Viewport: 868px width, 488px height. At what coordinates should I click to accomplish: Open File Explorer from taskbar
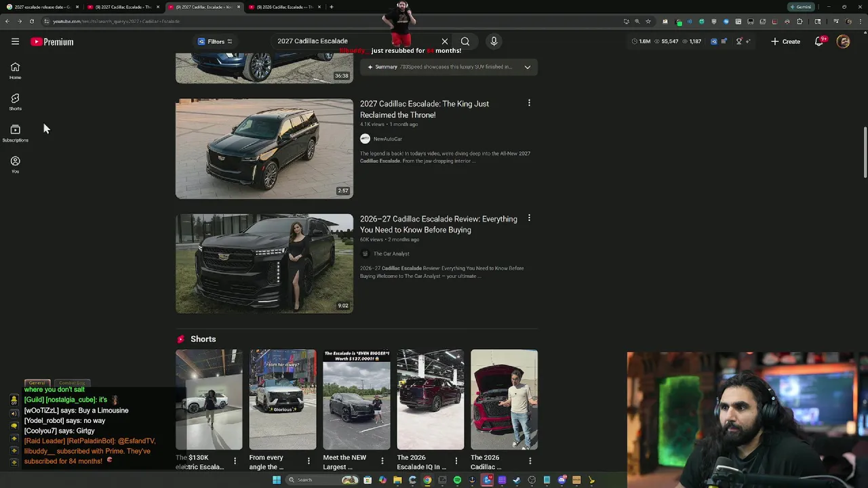397,480
